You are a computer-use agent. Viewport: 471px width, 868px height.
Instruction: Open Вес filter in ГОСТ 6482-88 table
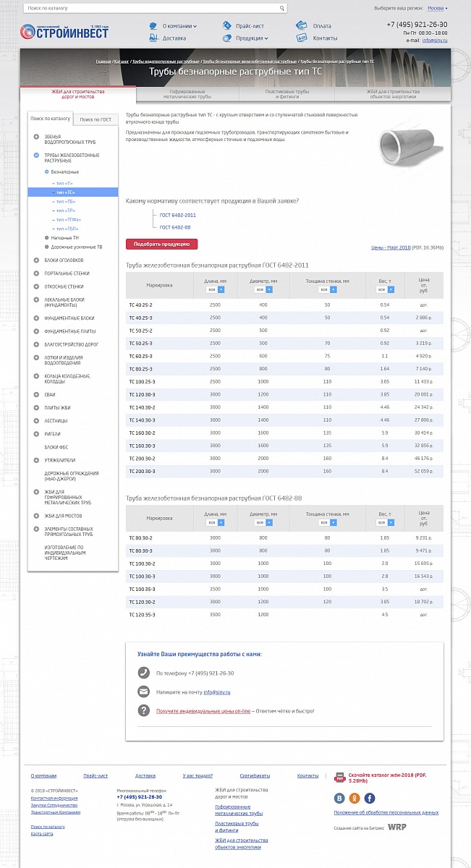385,522
